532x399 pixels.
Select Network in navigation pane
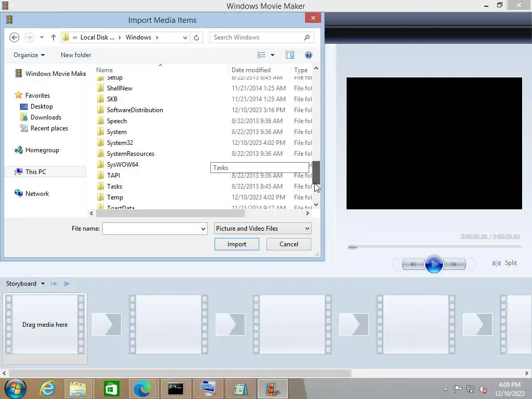(x=32, y=194)
